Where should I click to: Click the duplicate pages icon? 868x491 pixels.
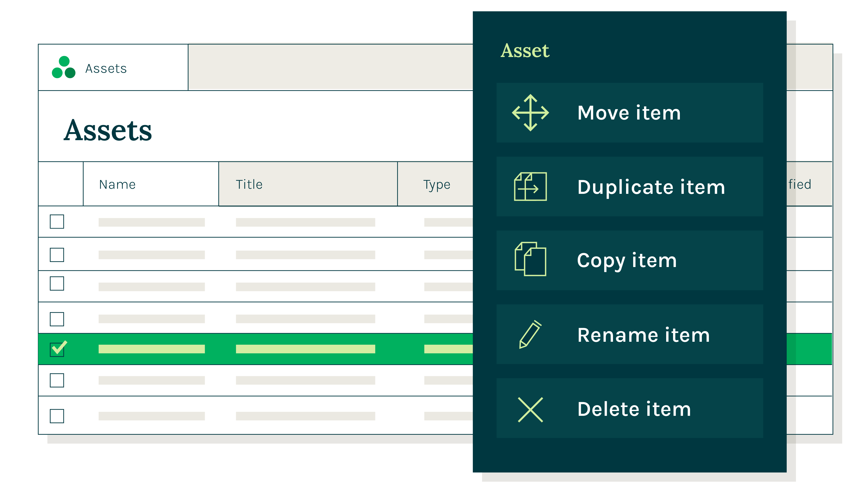530,187
